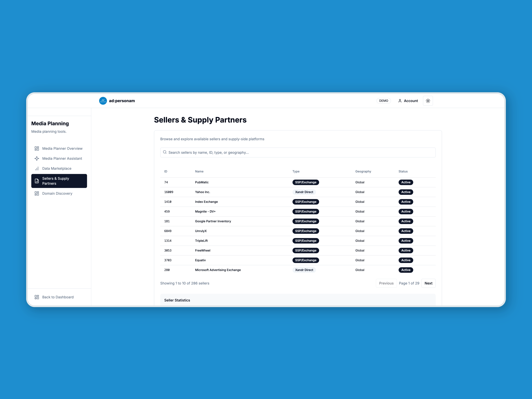Open Media Planner Overview in sidebar
This screenshot has width=532, height=399.
[x=59, y=148]
